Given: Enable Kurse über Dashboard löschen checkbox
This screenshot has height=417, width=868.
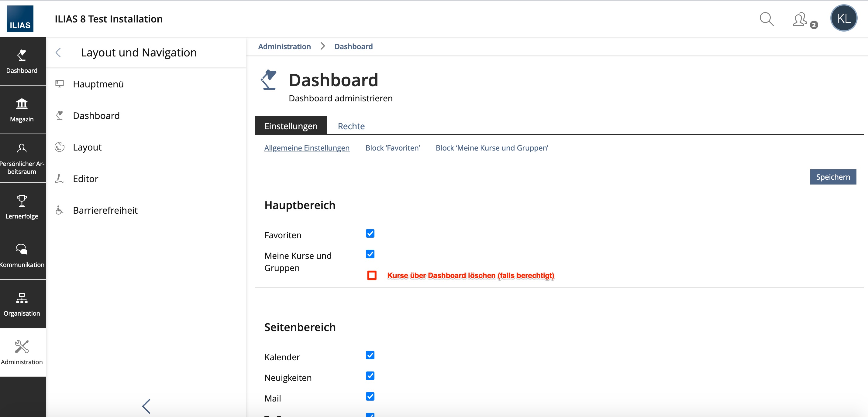Looking at the screenshot, I should point(372,275).
